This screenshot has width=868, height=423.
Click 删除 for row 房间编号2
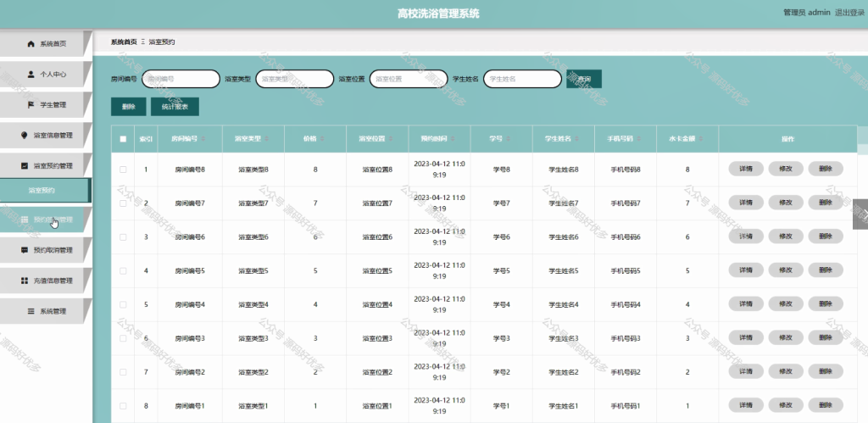[826, 371]
